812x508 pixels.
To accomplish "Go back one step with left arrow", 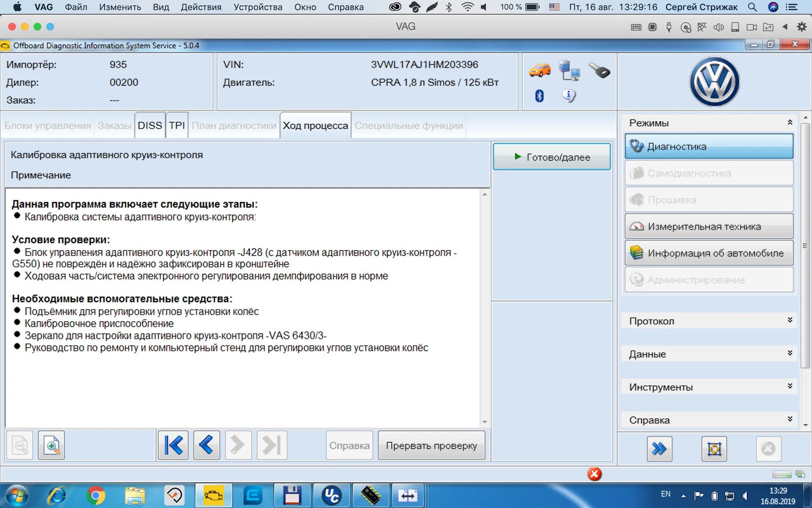I will tap(206, 445).
